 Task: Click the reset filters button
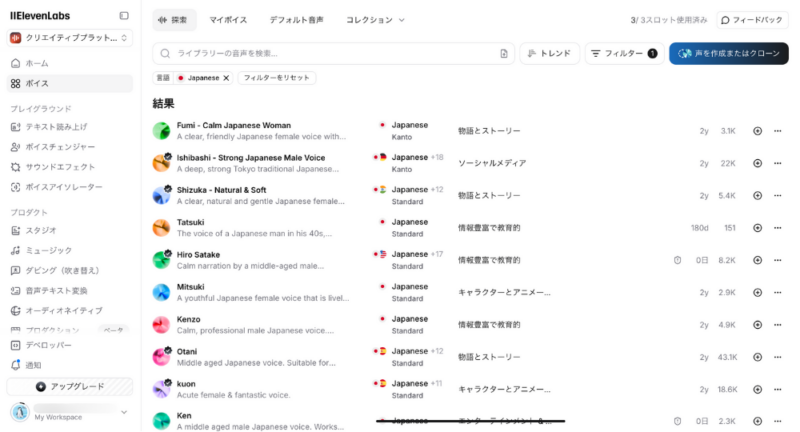click(276, 78)
